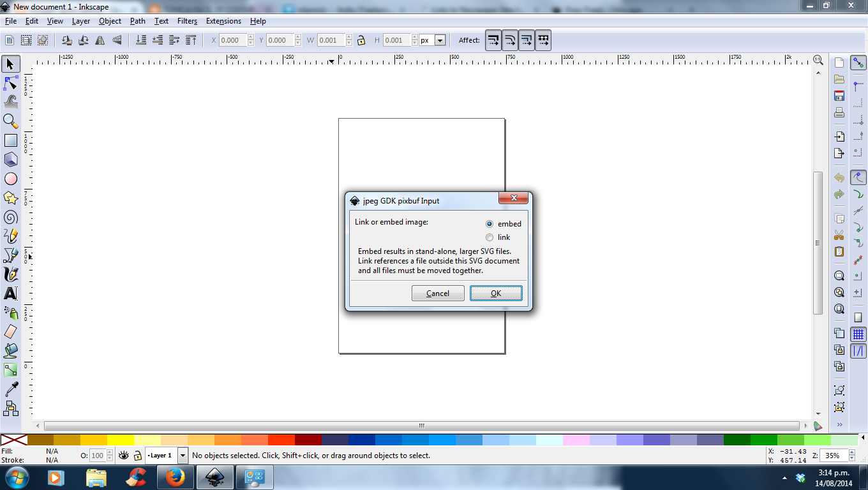This screenshot has width=868, height=490.
Task: Select the Star and polygon tool
Action: [x=11, y=198]
